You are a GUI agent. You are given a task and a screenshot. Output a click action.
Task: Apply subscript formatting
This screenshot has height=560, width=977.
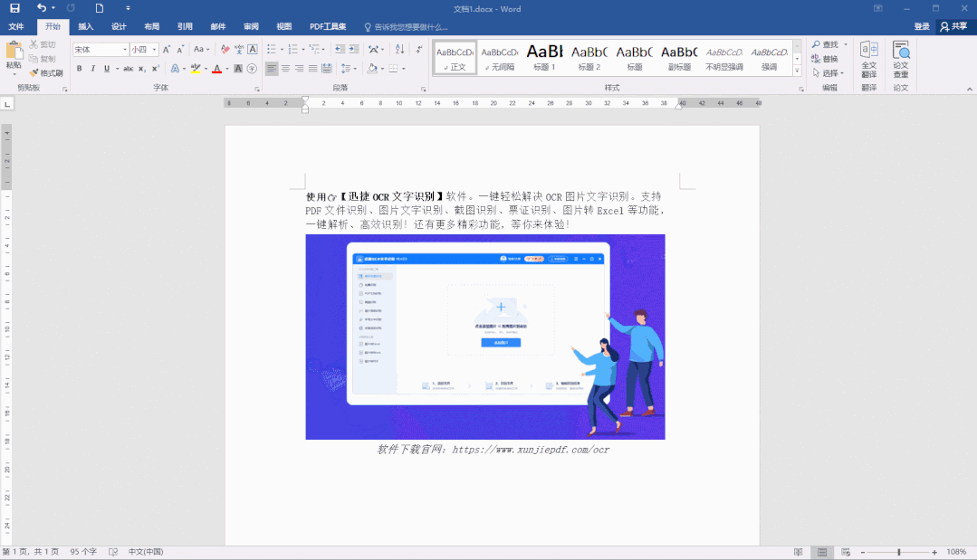coord(142,69)
